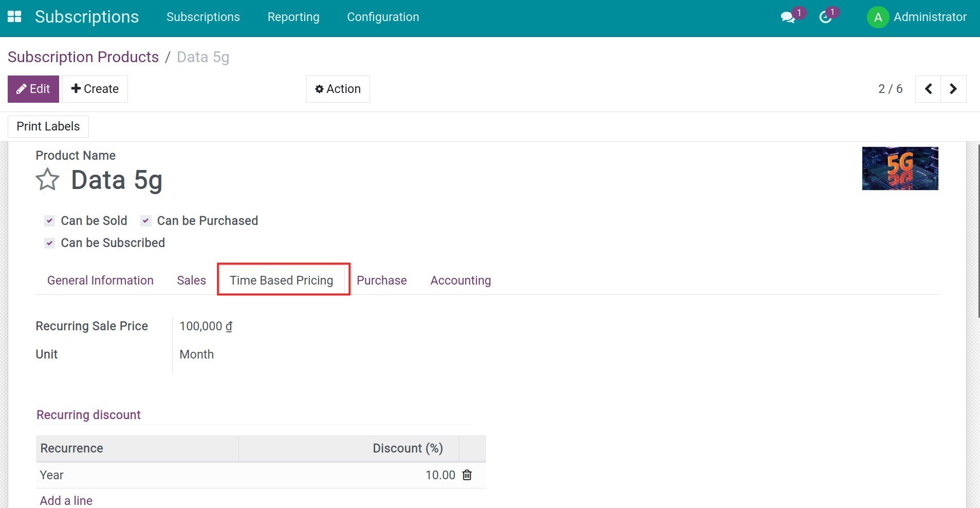
Task: Open the Configuration menu
Action: pos(383,17)
